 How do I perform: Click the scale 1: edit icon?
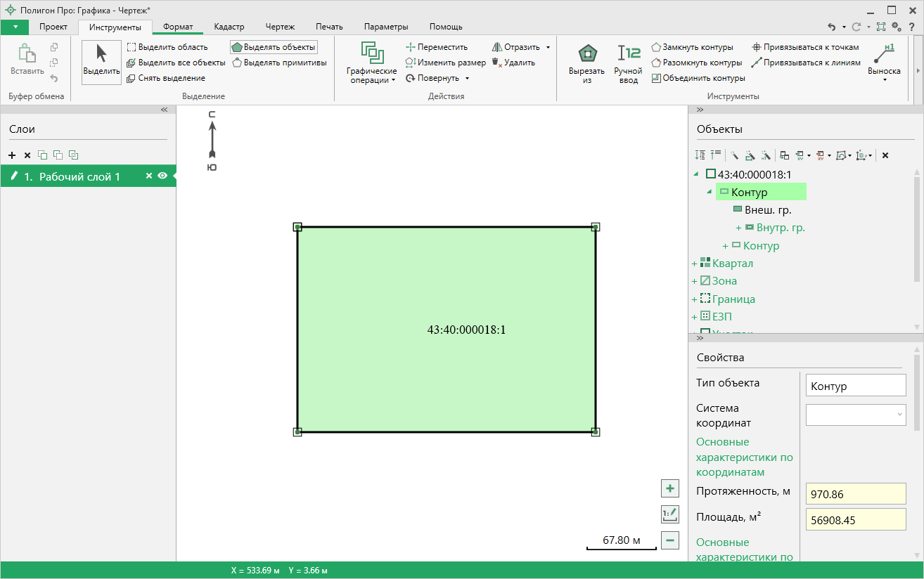[670, 514]
